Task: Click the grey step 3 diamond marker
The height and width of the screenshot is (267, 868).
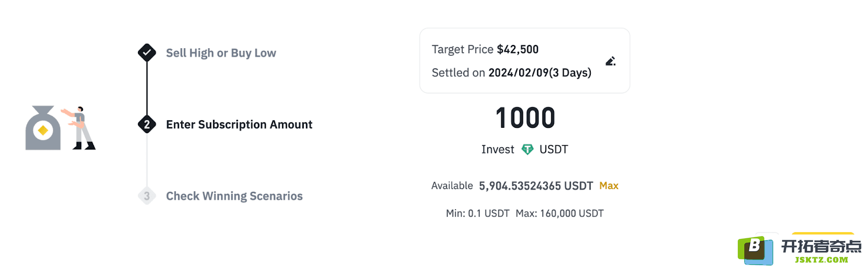Action: [x=147, y=196]
